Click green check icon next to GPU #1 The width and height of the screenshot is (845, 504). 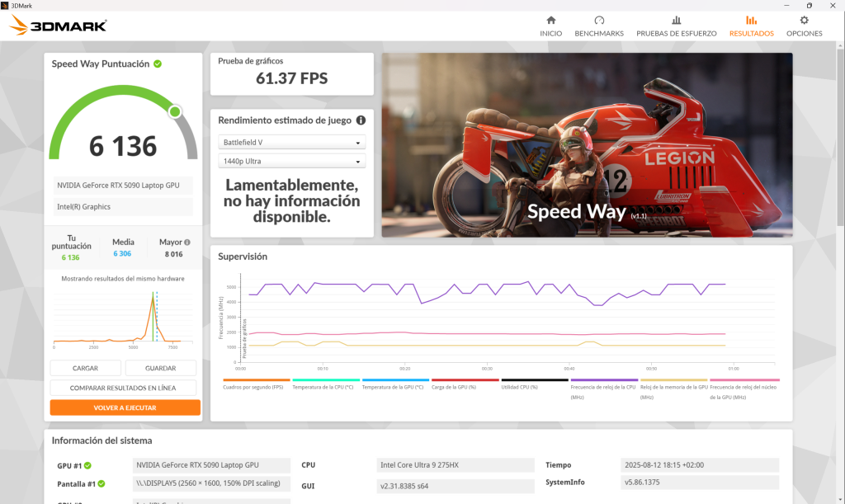pos(87,465)
